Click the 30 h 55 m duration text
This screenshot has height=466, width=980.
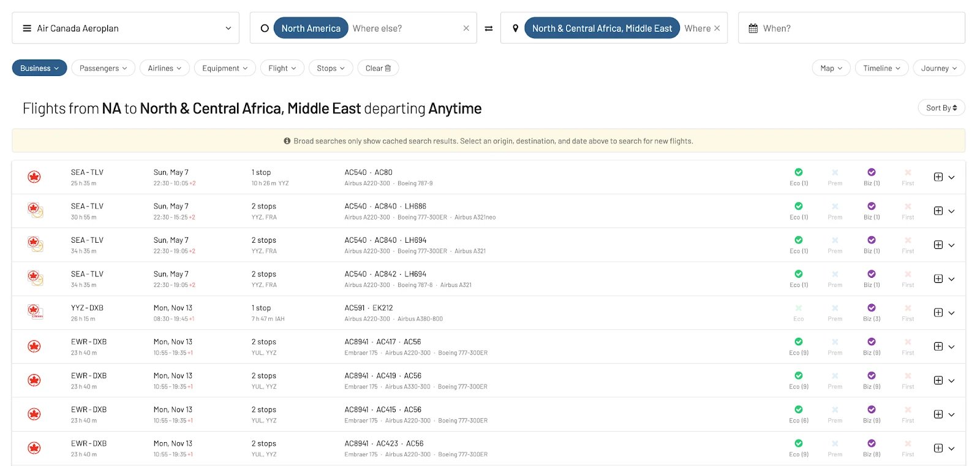click(x=83, y=217)
